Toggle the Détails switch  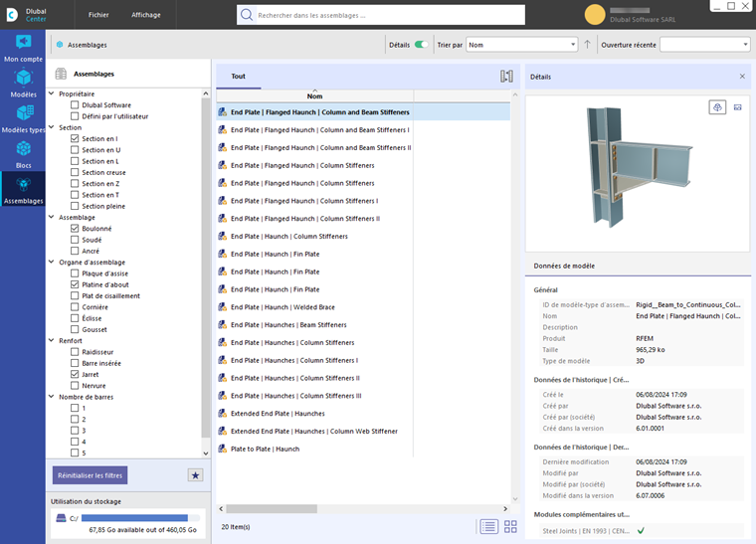(x=422, y=45)
